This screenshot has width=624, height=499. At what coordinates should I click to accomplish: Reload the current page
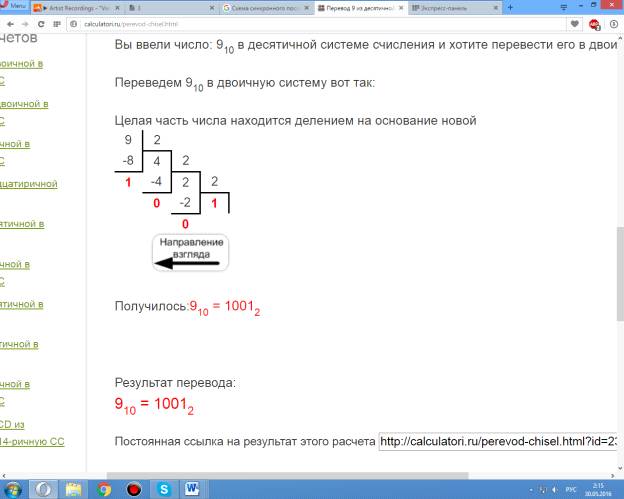(41, 24)
